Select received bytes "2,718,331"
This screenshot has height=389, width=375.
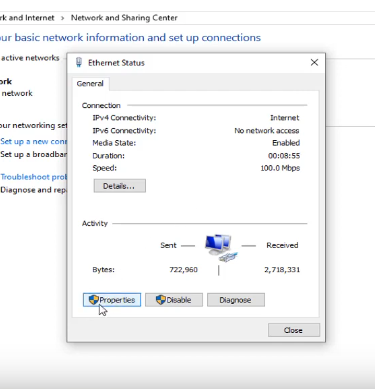282,269
